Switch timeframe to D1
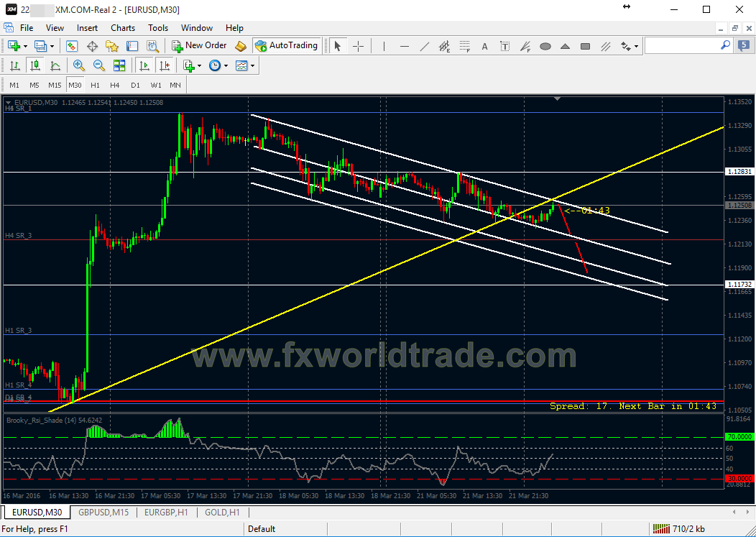Image resolution: width=756 pixels, height=537 pixels. pyautogui.click(x=135, y=85)
